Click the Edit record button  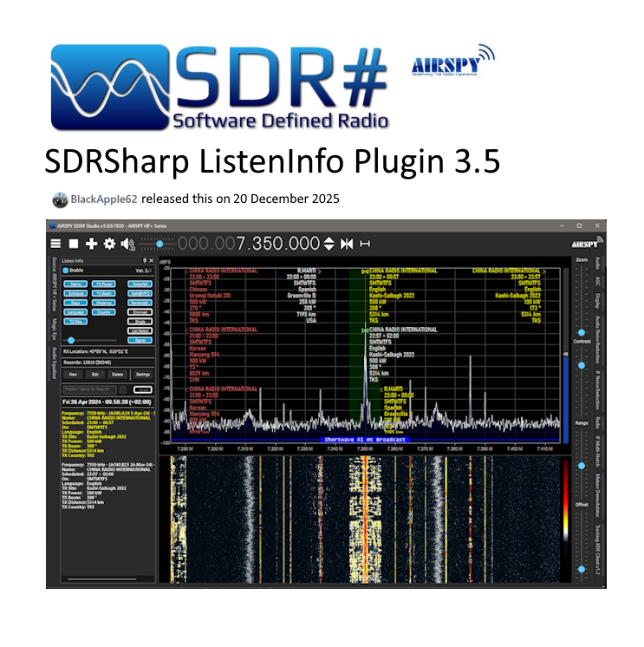pos(94,375)
